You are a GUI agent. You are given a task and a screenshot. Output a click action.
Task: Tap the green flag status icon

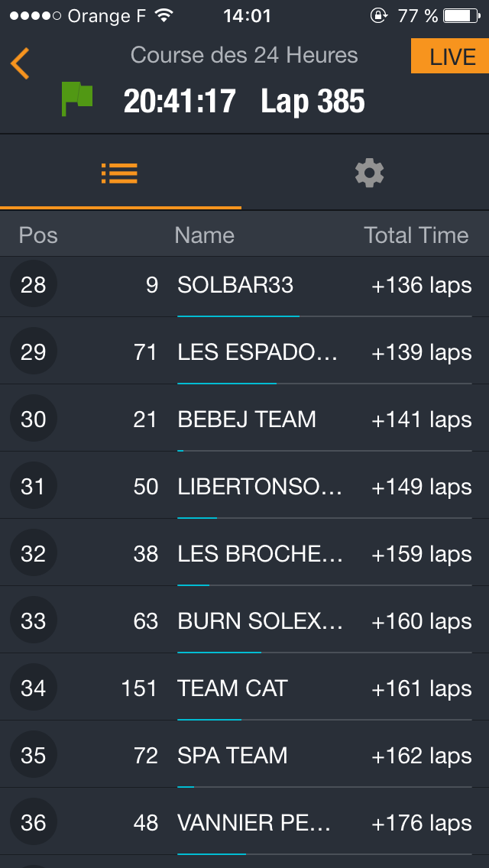[76, 99]
